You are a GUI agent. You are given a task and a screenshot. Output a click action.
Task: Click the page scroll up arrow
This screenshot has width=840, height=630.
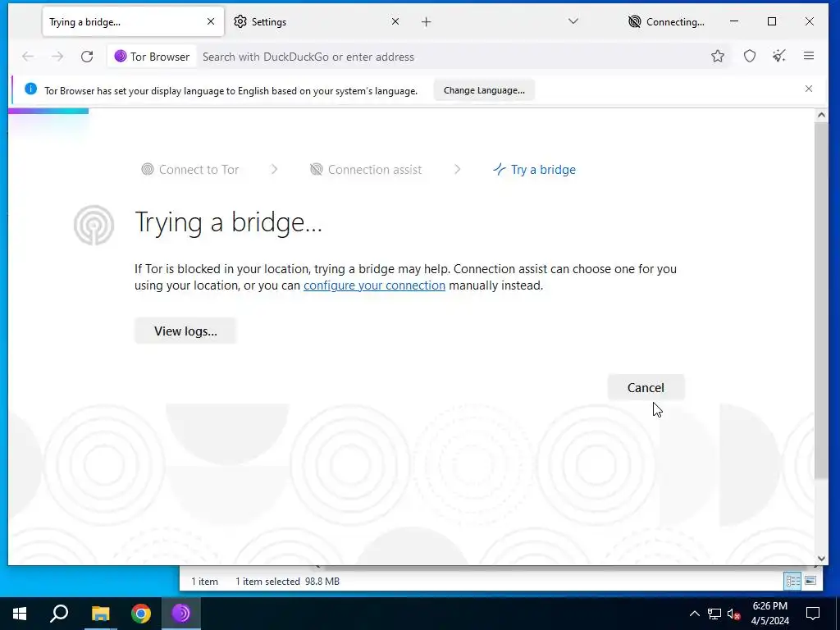coord(821,115)
